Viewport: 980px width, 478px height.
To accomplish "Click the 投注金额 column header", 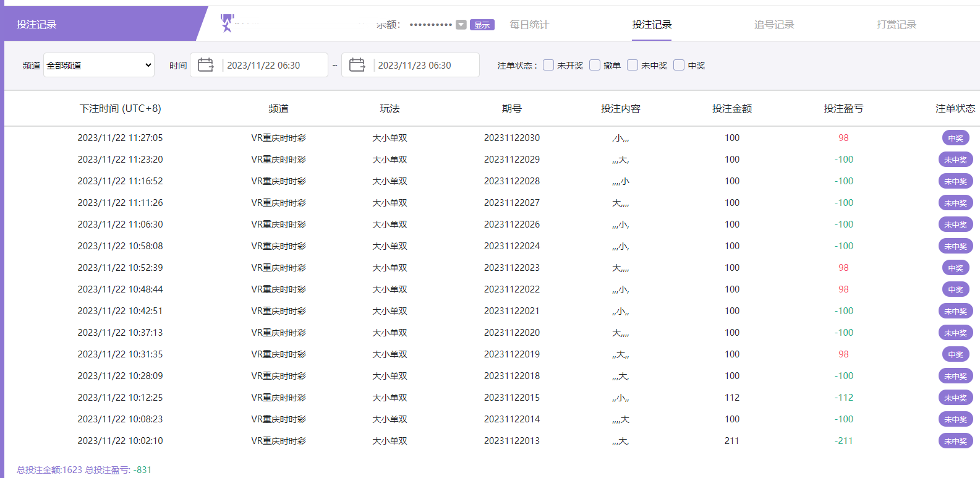I will [x=732, y=108].
